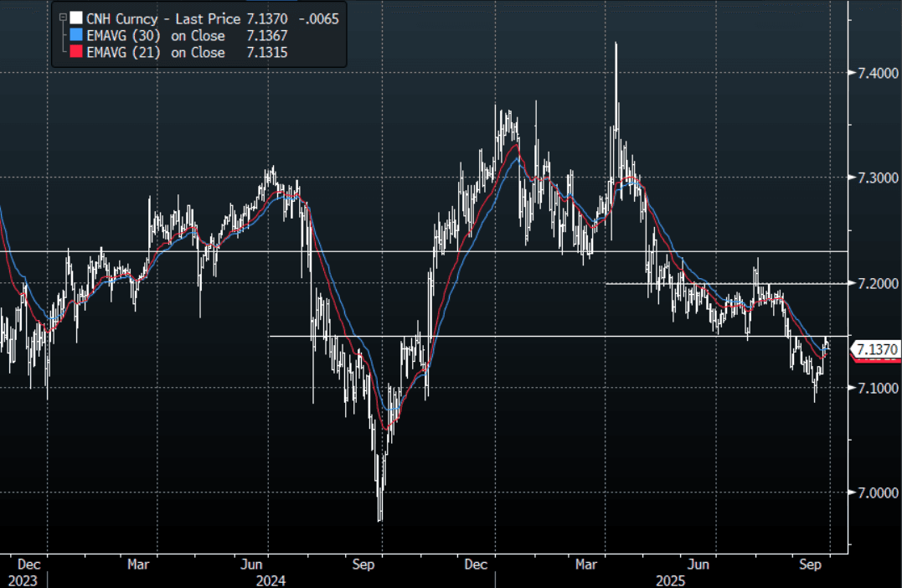The width and height of the screenshot is (902, 588).
Task: Click the 7.0000 y-axis label
Action: pyautogui.click(x=874, y=493)
